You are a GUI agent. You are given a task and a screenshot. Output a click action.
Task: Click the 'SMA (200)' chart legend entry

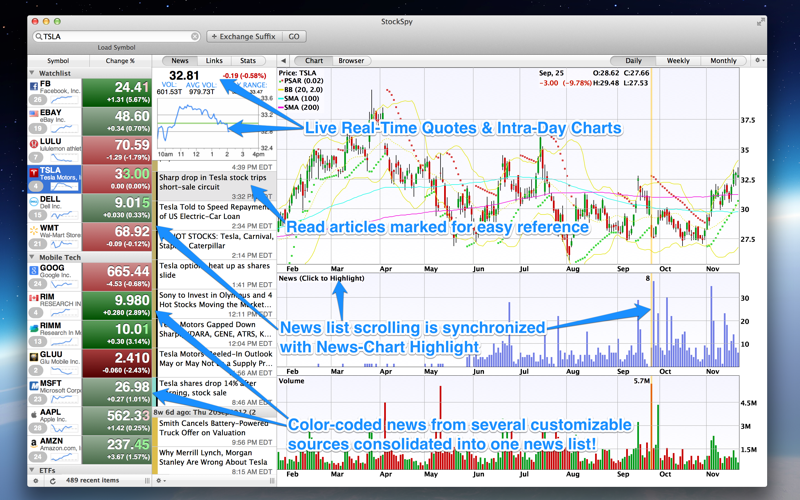coord(301,108)
